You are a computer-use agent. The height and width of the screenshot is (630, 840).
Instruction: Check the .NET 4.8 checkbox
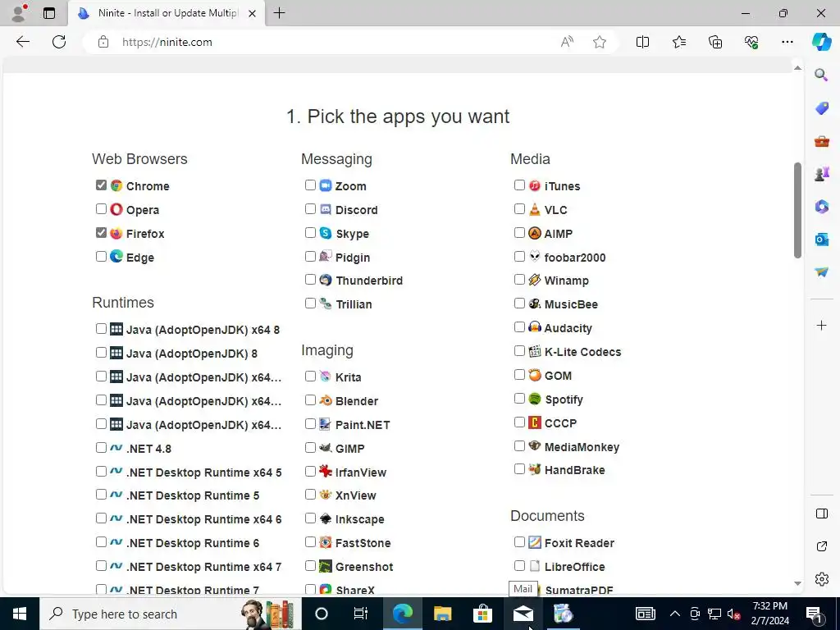(x=101, y=447)
